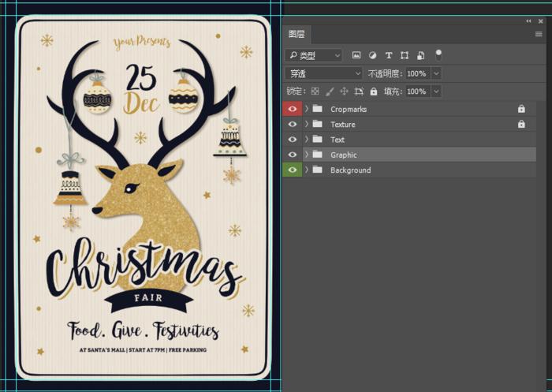Filter layers by shape layers icon

pos(404,55)
